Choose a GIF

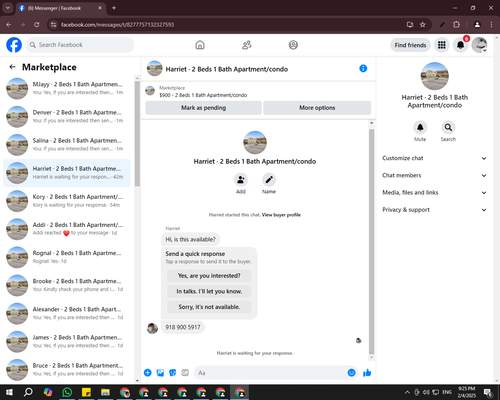click(185, 373)
